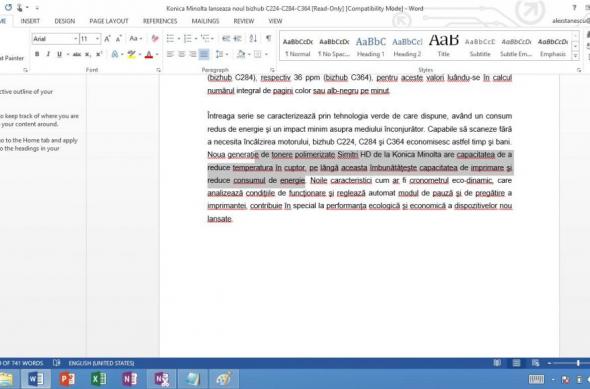Click the Borders icon

pyautogui.click(x=258, y=54)
